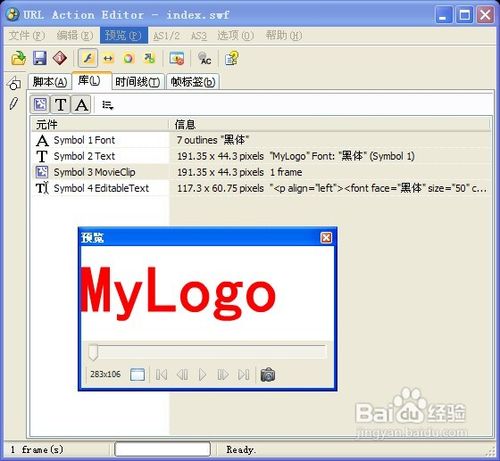Click the 283x106 size label
Image resolution: width=500 pixels, height=461 pixels.
[105, 374]
